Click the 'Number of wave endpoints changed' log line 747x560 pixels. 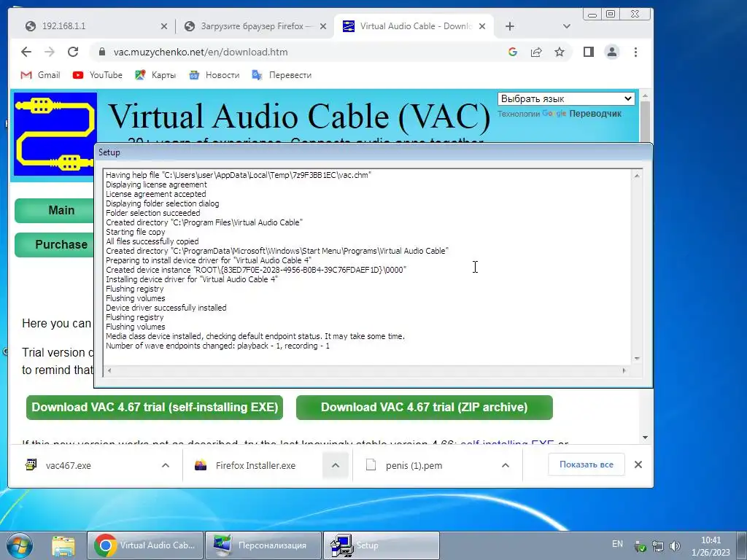click(x=217, y=346)
